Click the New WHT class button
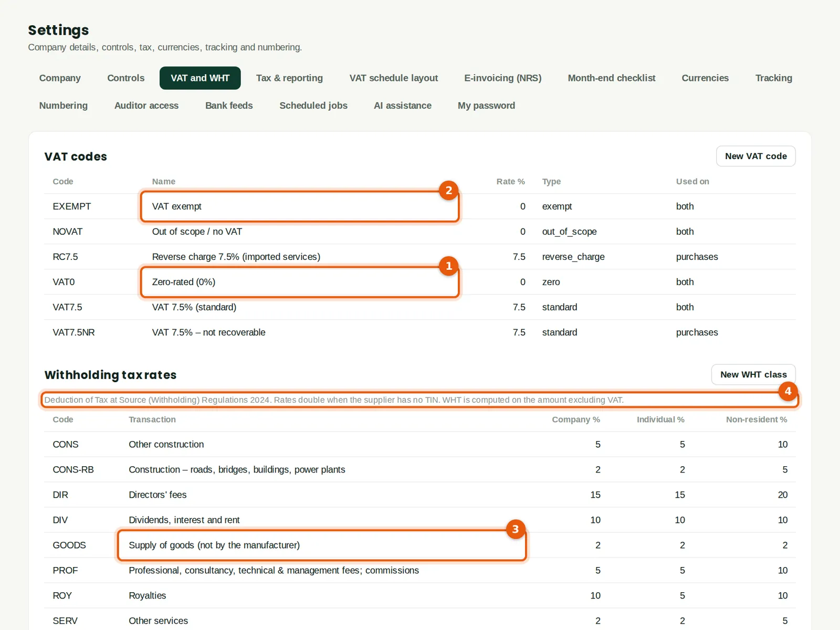840x630 pixels. [753, 374]
